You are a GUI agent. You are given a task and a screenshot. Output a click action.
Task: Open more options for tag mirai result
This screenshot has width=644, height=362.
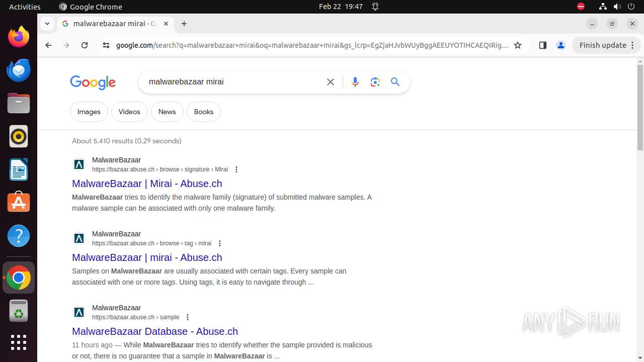[220, 243]
